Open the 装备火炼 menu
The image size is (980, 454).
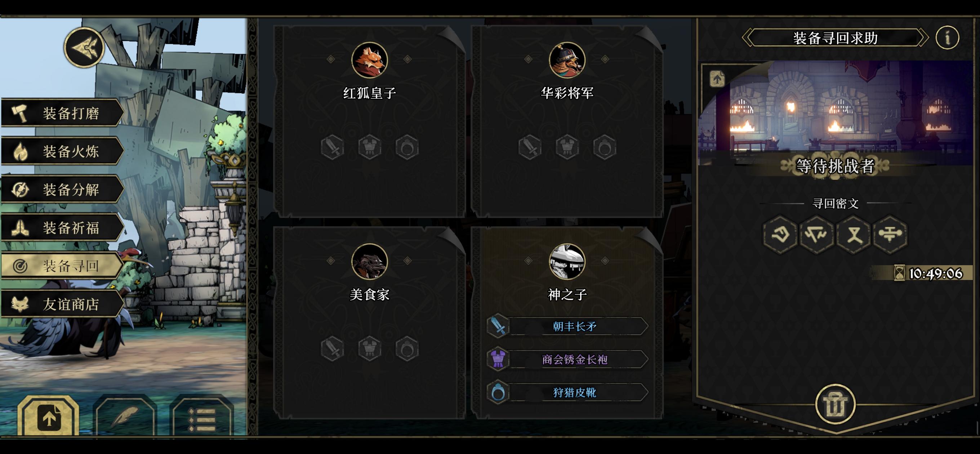[62, 151]
